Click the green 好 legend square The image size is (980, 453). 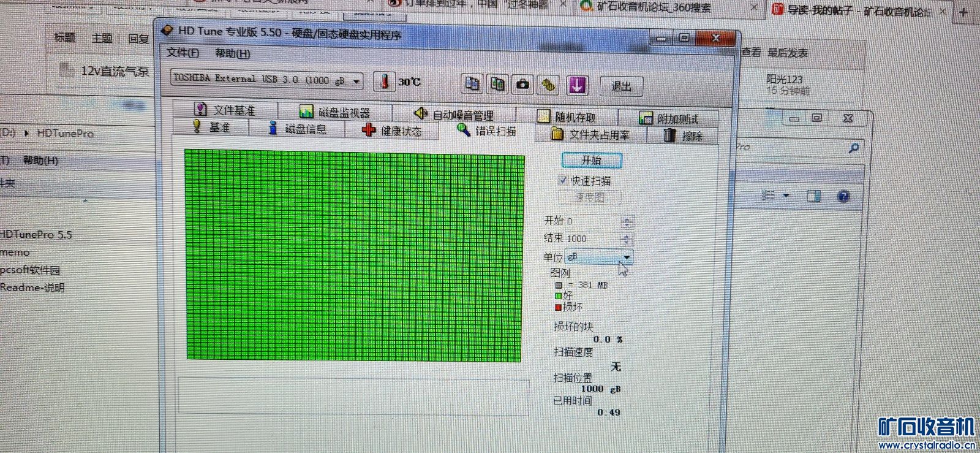(x=558, y=296)
